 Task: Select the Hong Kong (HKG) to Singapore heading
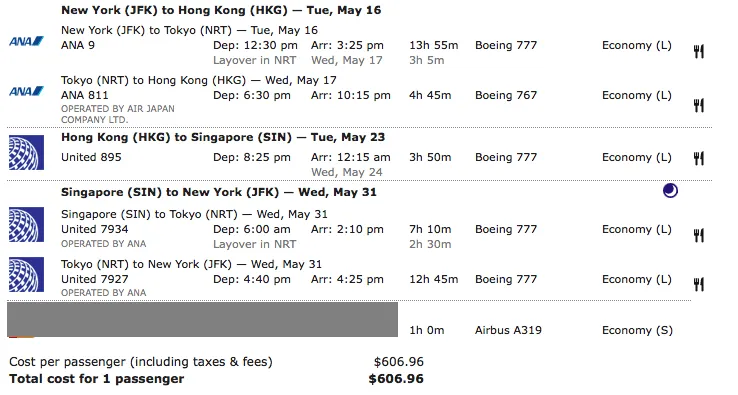click(223, 137)
